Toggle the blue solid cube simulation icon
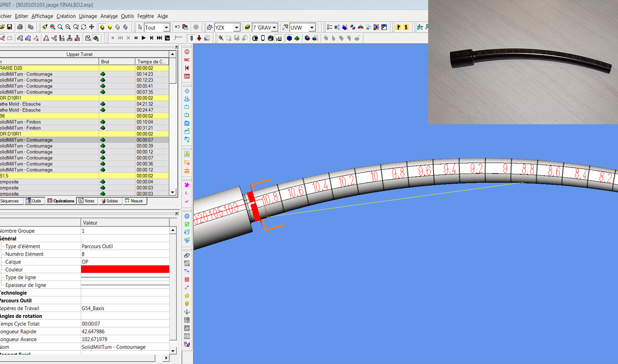The image size is (618, 364). click(x=289, y=38)
